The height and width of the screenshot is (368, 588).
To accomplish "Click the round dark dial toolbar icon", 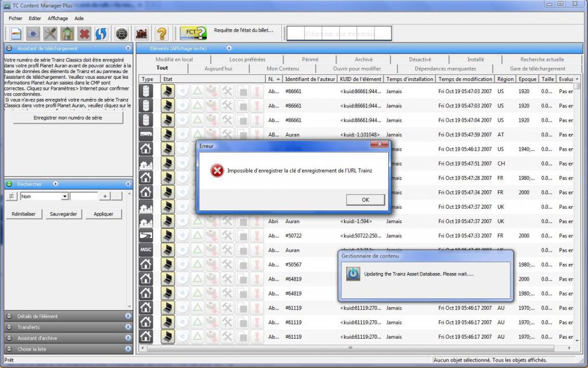I will point(122,34).
